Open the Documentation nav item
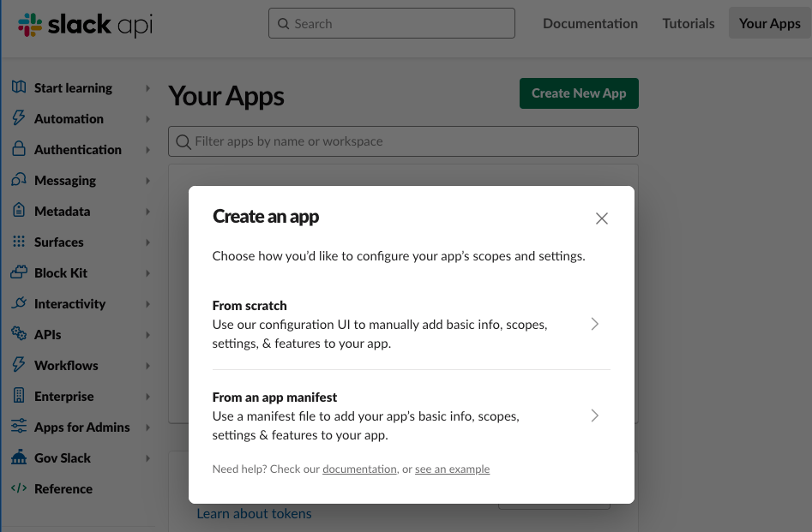Viewport: 812px width, 532px height. pyautogui.click(x=590, y=23)
